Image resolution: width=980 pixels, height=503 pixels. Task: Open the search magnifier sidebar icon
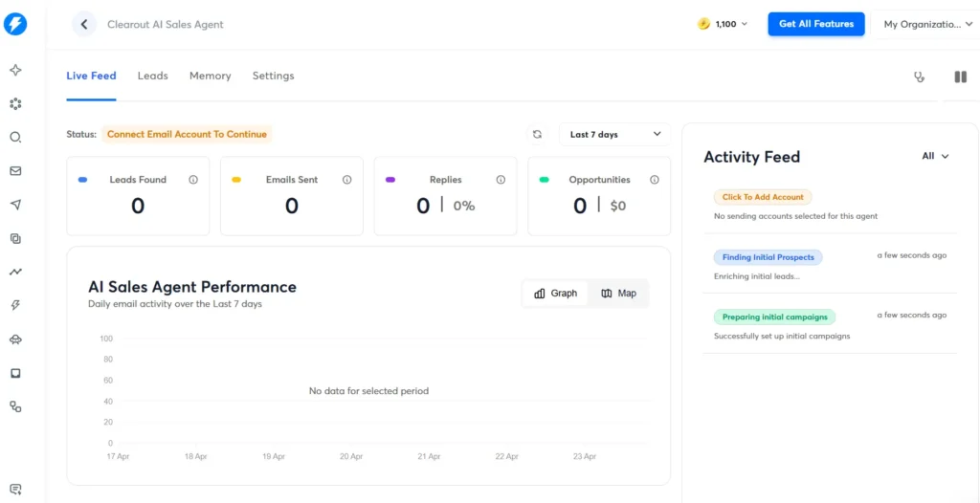click(x=15, y=138)
